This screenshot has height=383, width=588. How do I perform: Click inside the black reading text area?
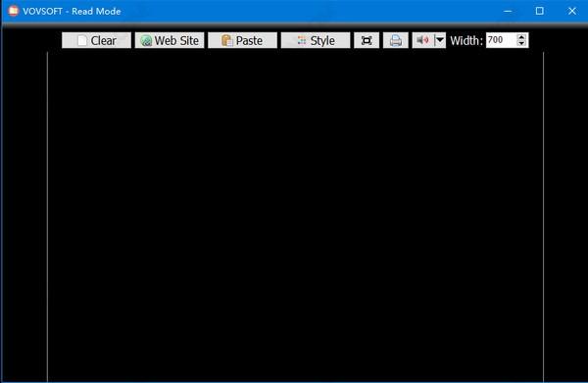[295, 217]
